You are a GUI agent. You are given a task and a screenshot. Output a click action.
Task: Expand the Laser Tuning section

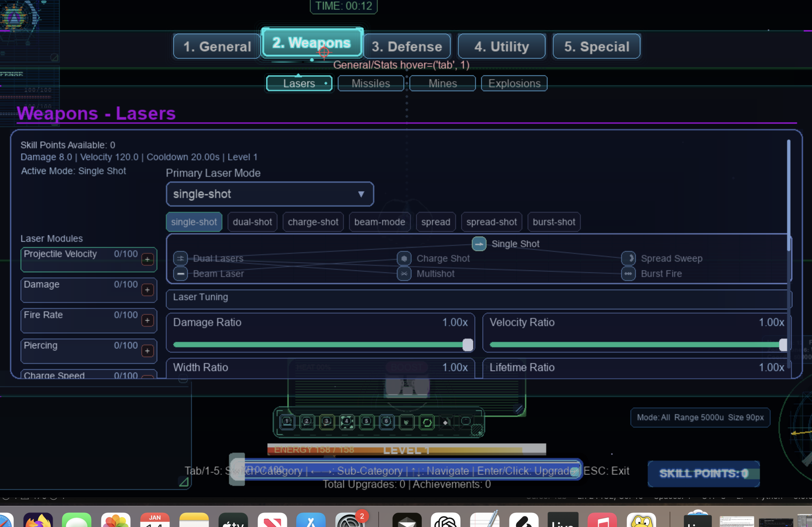[x=478, y=297]
